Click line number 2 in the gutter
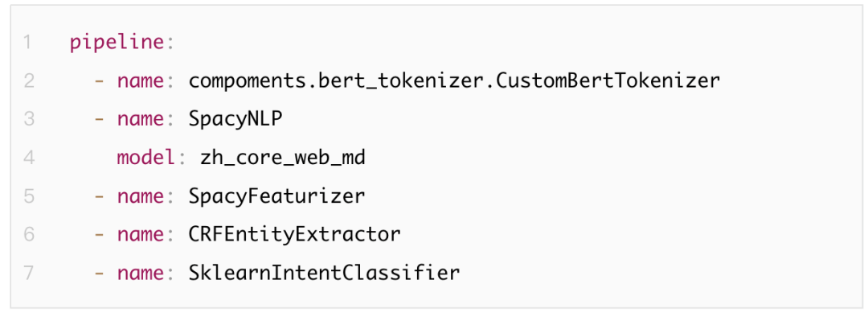The height and width of the screenshot is (317, 868). coord(29,81)
